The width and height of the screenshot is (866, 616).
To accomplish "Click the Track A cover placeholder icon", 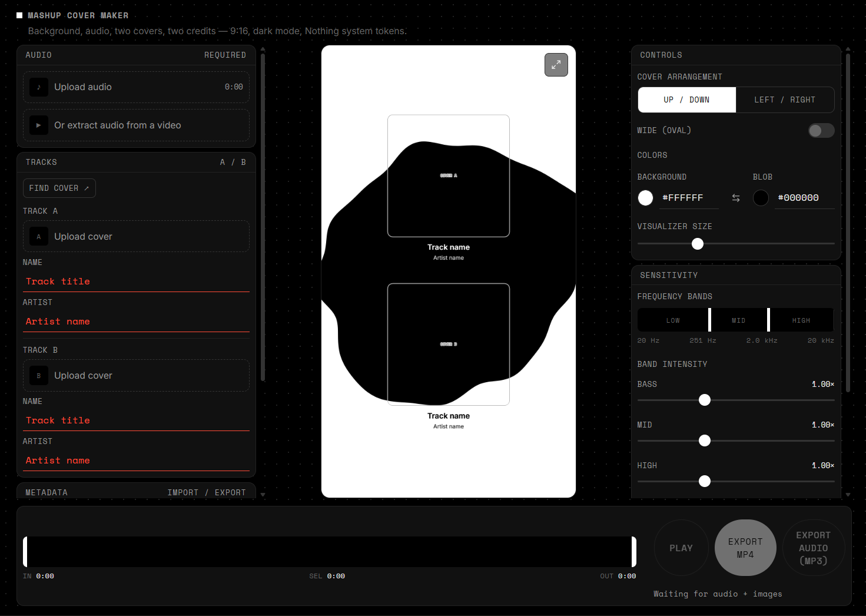I will [x=39, y=237].
